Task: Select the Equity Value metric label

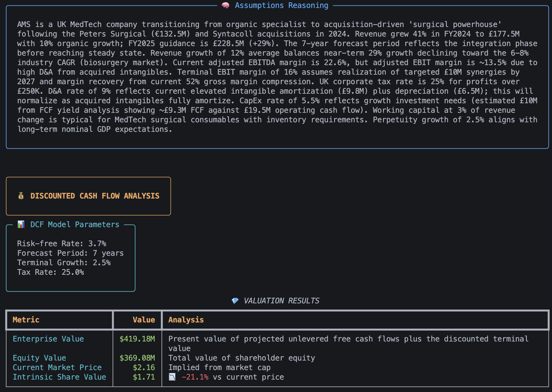Action: pos(39,358)
